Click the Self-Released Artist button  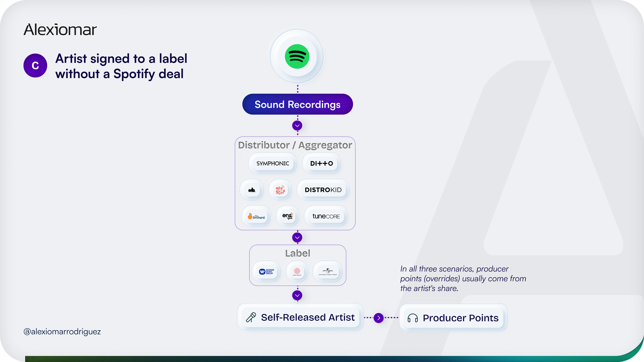[x=300, y=317]
